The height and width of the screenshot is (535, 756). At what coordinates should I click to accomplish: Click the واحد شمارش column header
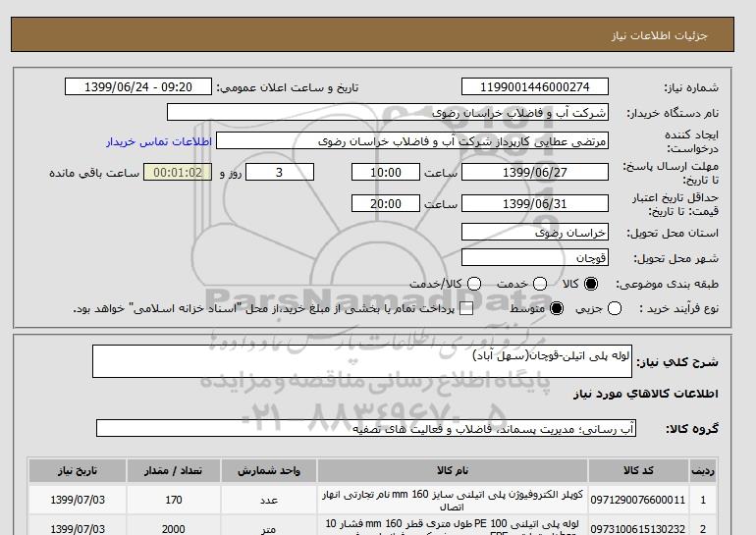[x=269, y=471]
